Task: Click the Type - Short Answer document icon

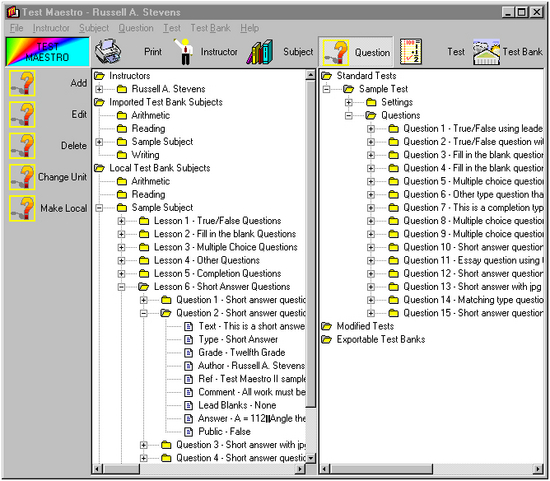Action: [x=189, y=340]
